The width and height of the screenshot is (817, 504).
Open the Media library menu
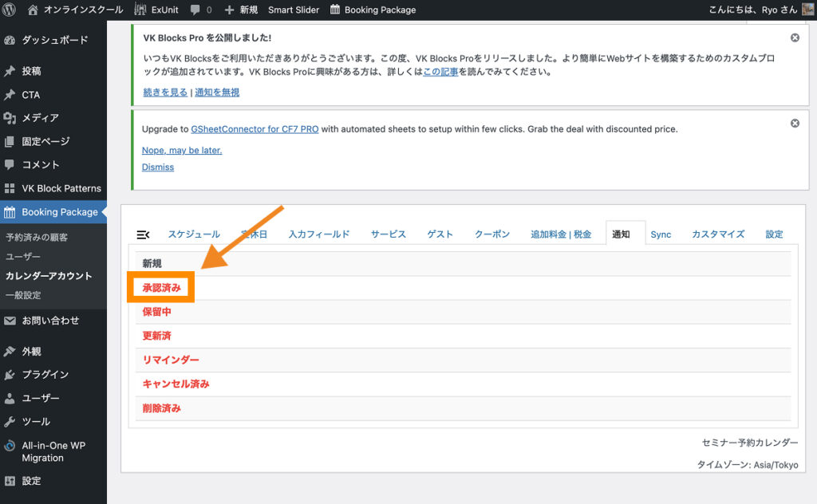pyautogui.click(x=40, y=118)
